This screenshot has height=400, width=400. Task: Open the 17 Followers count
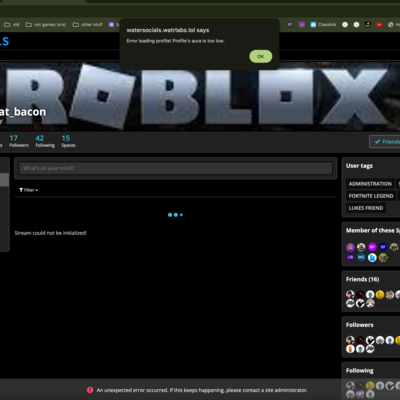click(x=19, y=141)
